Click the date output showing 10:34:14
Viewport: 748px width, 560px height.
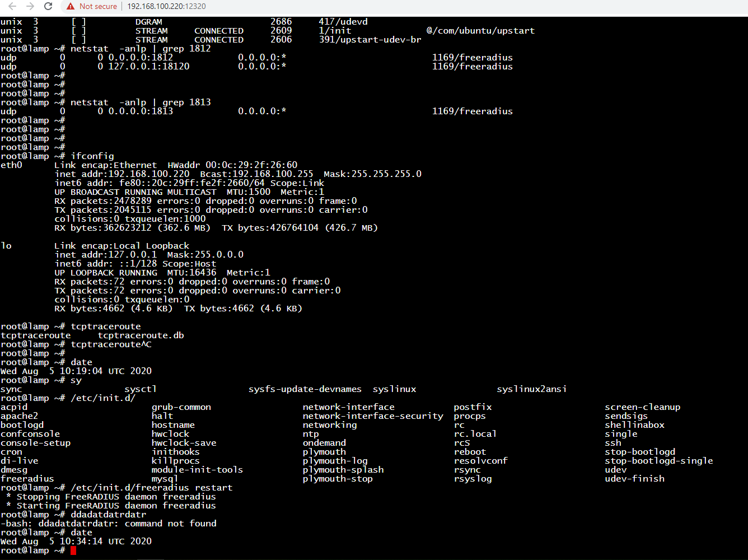(76, 542)
